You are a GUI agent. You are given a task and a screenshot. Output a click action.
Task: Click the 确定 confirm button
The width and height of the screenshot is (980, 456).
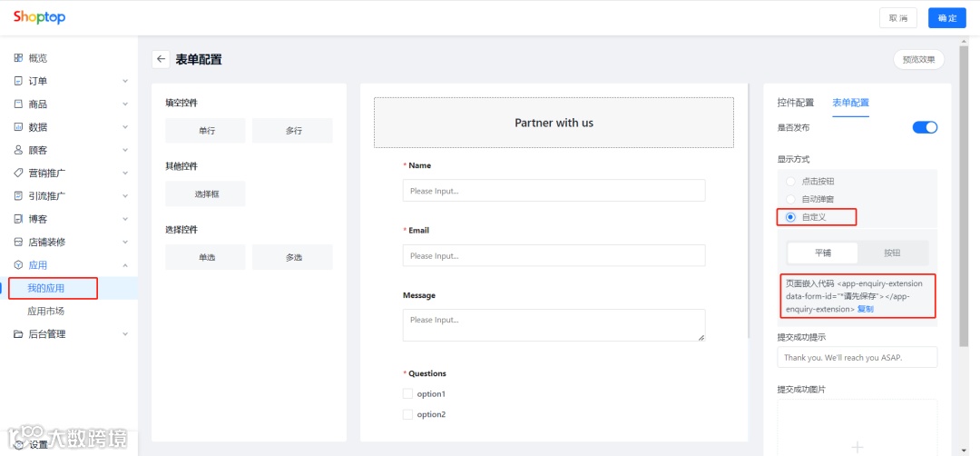pyautogui.click(x=946, y=18)
